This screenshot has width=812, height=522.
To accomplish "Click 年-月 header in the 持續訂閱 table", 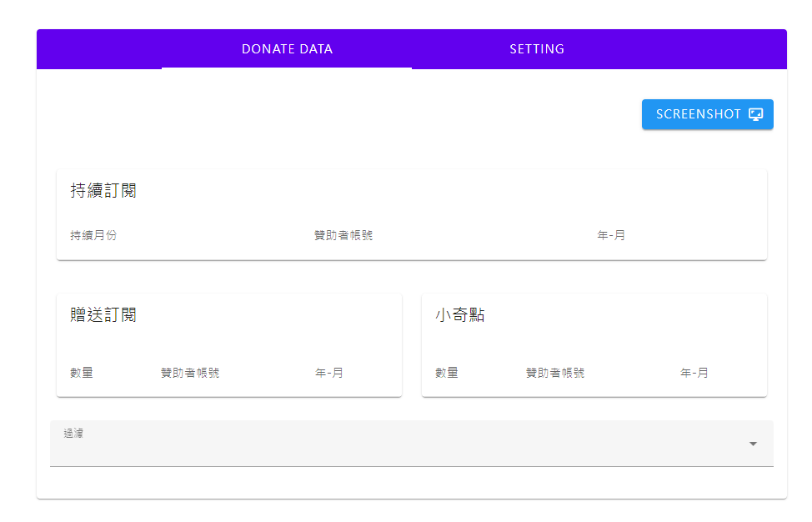I will 611,235.
